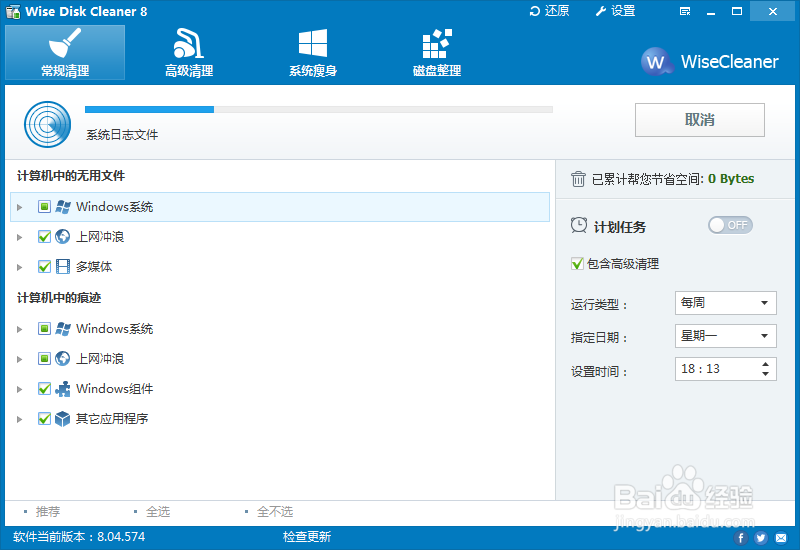The width and height of the screenshot is (800, 550).
Task: Expand 上网冲浪 under 痕迹 section
Action: click(x=19, y=359)
